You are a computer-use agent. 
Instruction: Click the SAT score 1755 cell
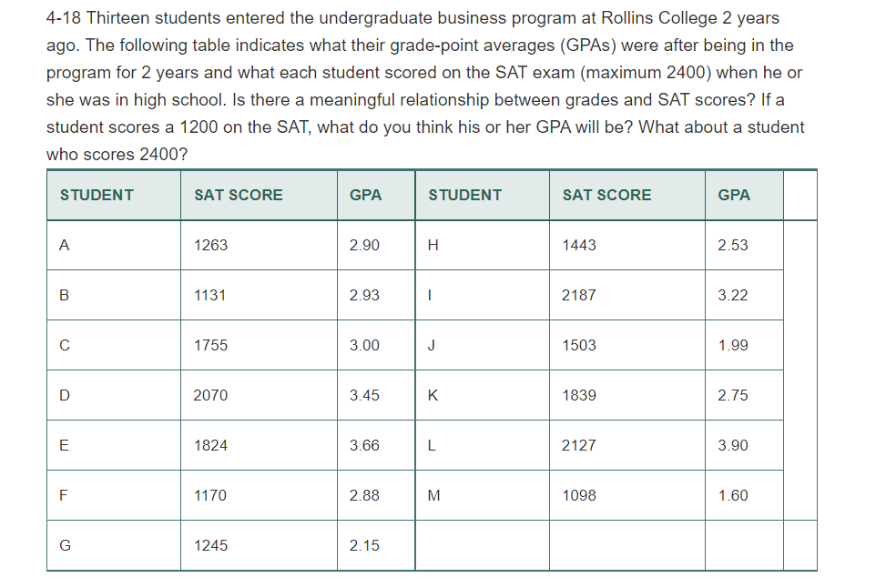259,345
